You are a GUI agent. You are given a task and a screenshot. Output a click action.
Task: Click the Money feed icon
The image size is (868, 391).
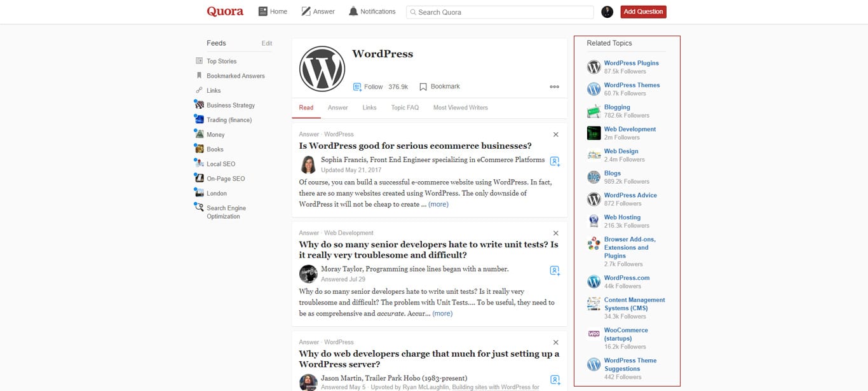point(200,134)
